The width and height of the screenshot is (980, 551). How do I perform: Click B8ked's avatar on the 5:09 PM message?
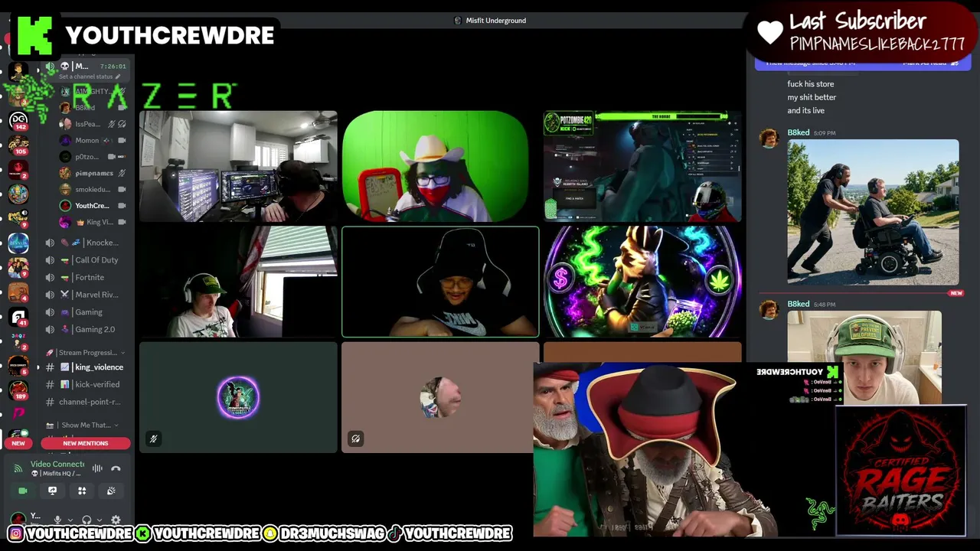[x=768, y=138]
